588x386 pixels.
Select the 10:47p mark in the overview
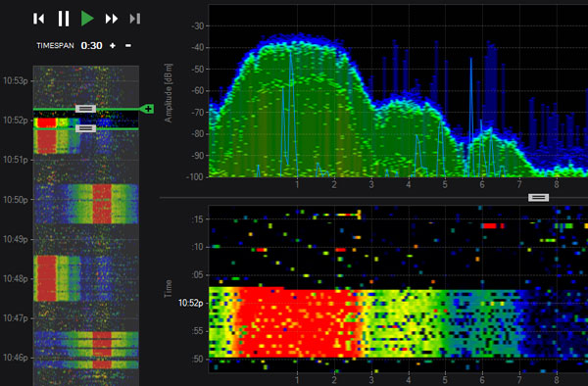(x=16, y=318)
